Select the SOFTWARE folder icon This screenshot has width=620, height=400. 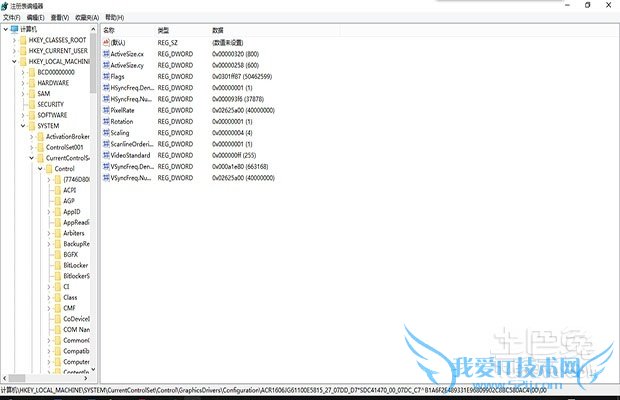pos(32,115)
